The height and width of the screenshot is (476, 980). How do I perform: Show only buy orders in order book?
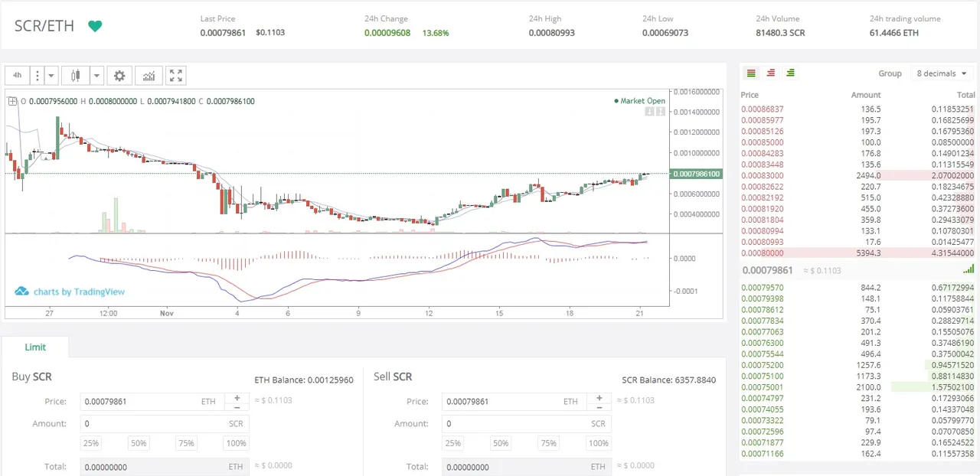[790, 73]
